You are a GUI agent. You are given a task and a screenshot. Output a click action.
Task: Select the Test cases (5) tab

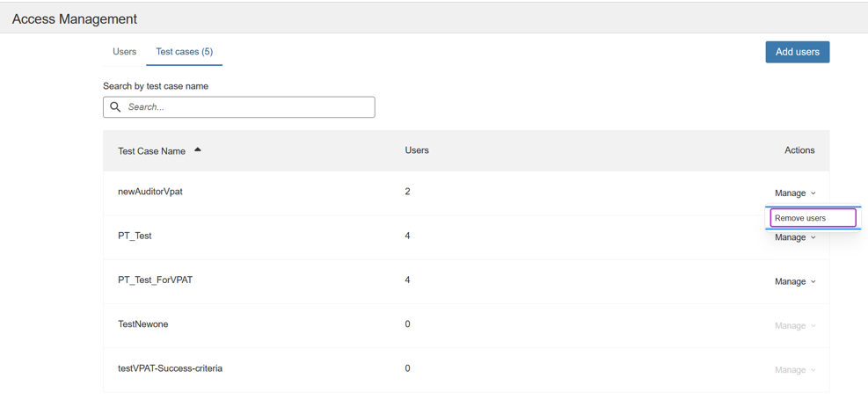[185, 52]
